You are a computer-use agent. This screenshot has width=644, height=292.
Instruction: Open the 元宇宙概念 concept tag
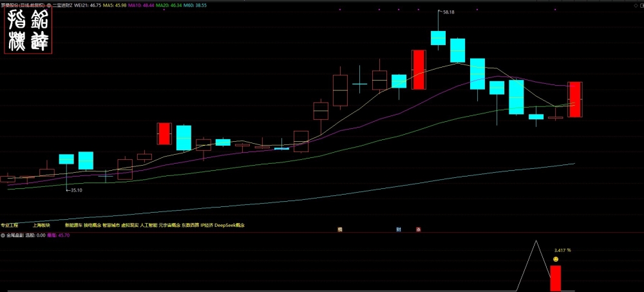pyautogui.click(x=169, y=226)
